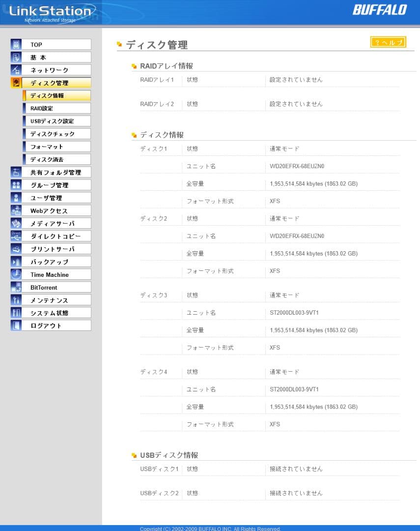Click the ログアウト door icon
420x531 pixels.
coord(16,326)
